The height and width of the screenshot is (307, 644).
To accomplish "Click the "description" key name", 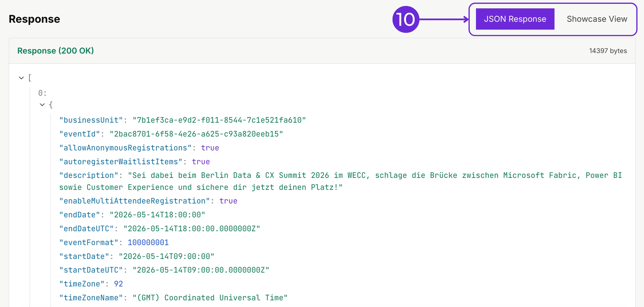I will coord(89,175).
